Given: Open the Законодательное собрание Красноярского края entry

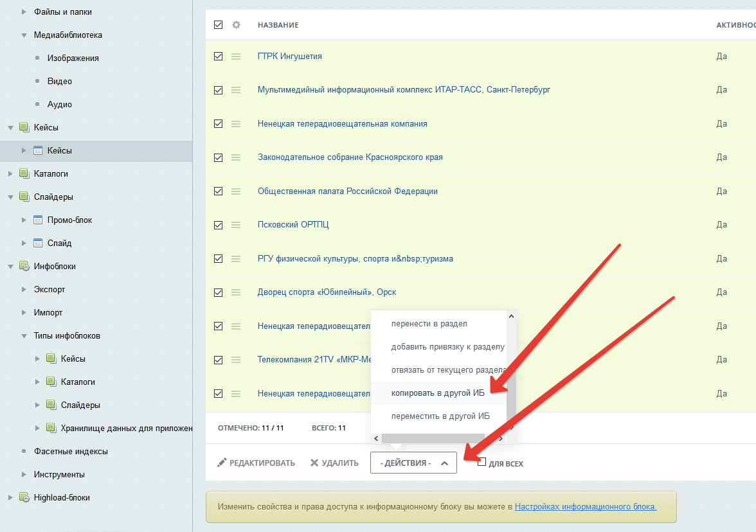Looking at the screenshot, I should 350,157.
